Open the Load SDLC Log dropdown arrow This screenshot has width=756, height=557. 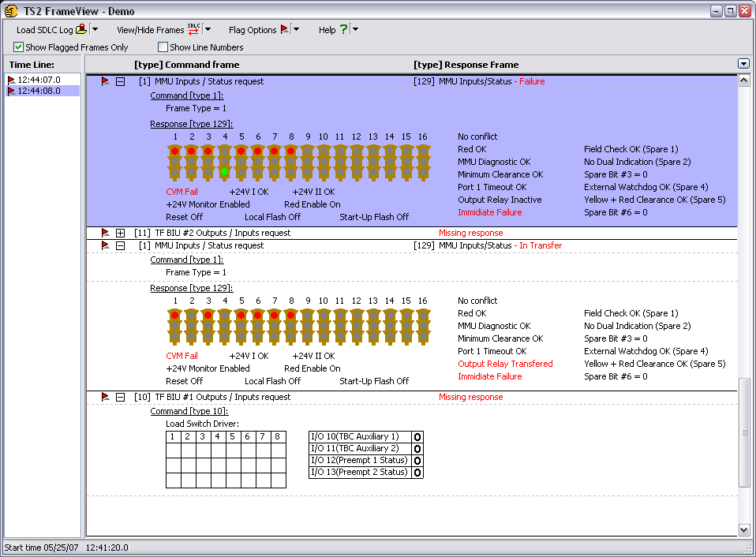point(95,30)
